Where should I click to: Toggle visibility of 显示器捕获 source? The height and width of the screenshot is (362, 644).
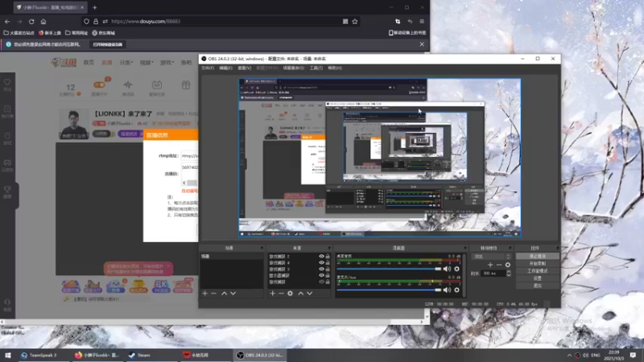(x=321, y=275)
